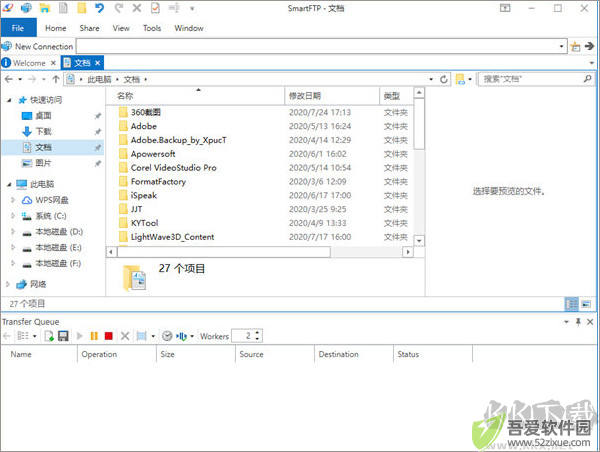Select 本地磁盘 (F:) drive
The height and width of the screenshot is (452, 600).
point(58,263)
